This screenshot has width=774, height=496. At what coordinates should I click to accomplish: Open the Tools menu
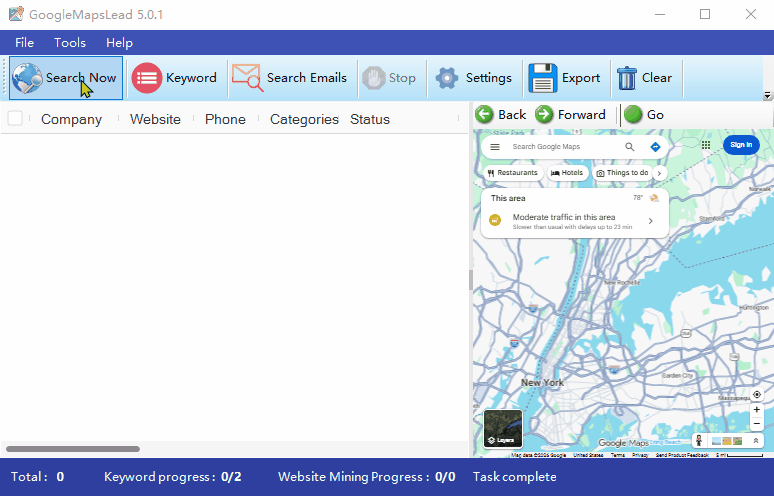click(x=70, y=43)
